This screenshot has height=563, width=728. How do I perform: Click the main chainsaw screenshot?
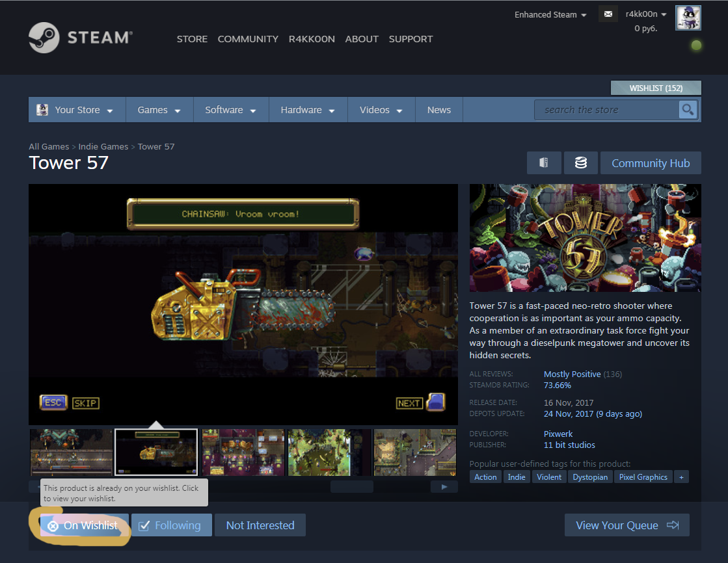(243, 304)
